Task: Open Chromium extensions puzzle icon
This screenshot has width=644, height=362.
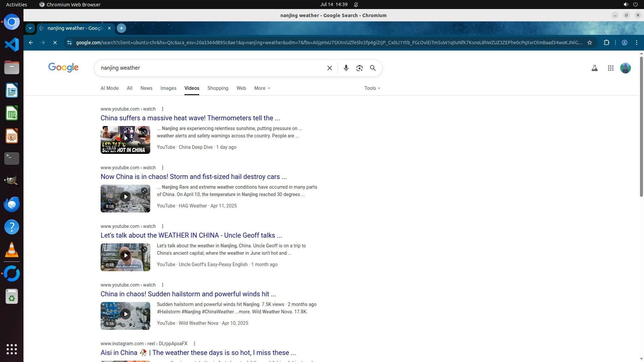Action: coord(606,43)
